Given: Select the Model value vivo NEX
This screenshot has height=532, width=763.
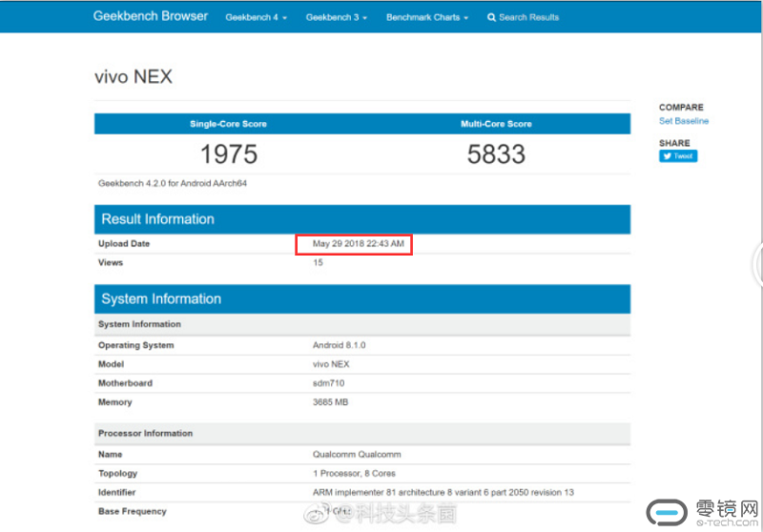Looking at the screenshot, I should [x=331, y=364].
